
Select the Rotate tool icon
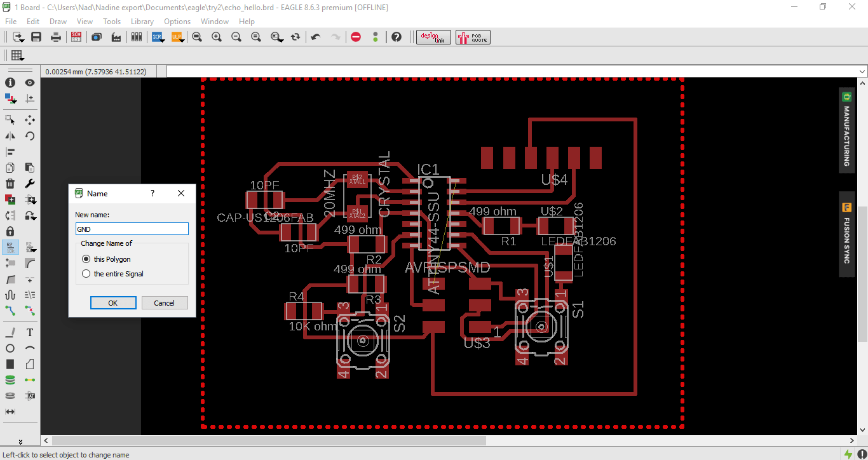[x=30, y=135]
